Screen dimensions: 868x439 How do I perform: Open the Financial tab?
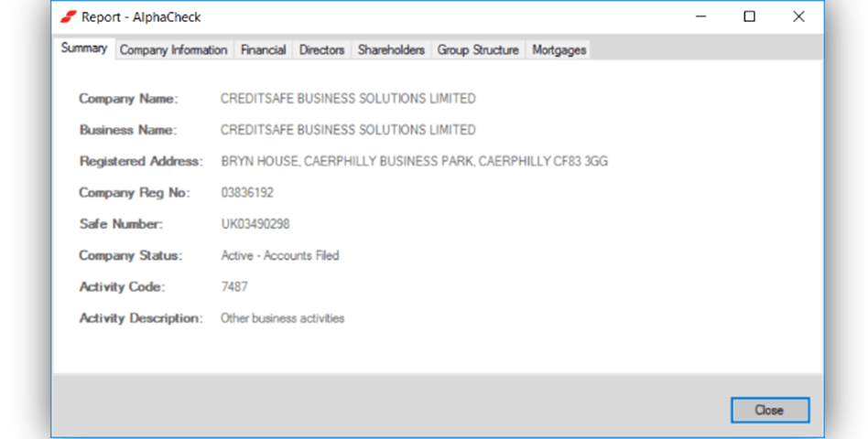pos(264,49)
